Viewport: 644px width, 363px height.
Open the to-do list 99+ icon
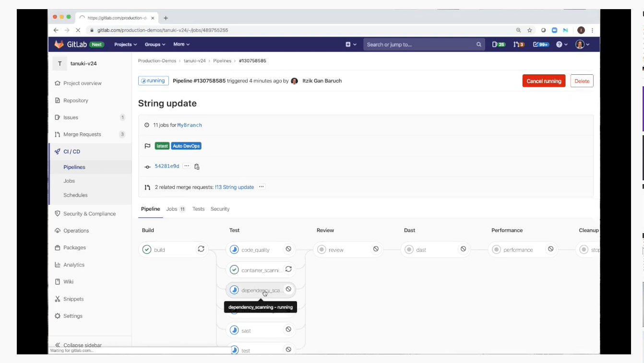pyautogui.click(x=541, y=45)
